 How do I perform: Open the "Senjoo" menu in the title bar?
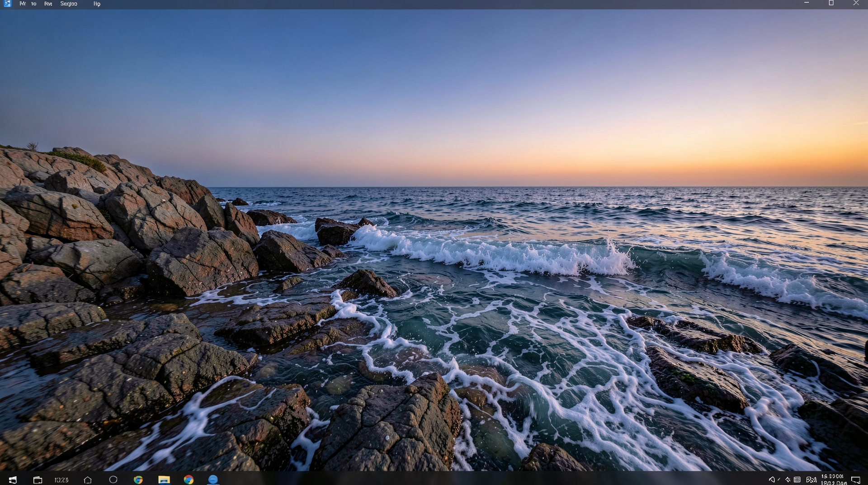pyautogui.click(x=69, y=4)
